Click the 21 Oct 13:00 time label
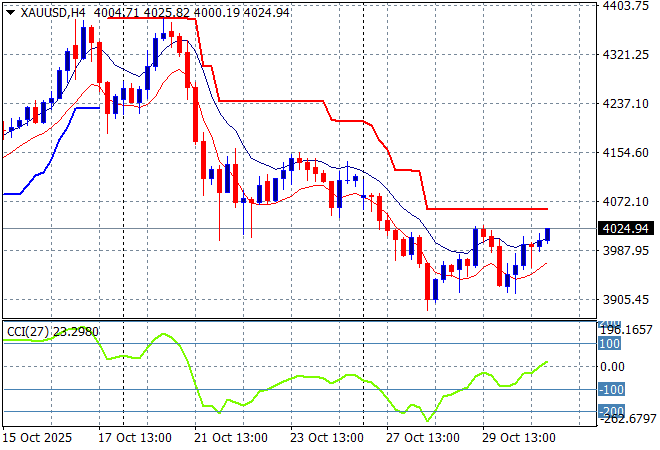 231,438
